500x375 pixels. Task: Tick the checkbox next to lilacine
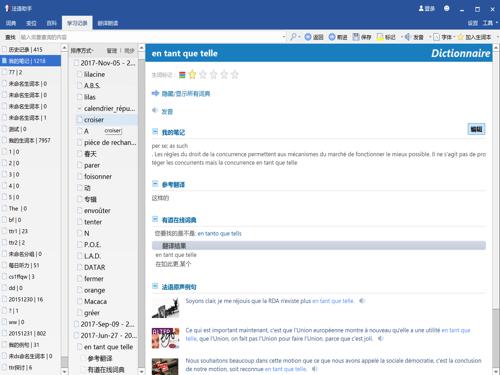point(79,74)
